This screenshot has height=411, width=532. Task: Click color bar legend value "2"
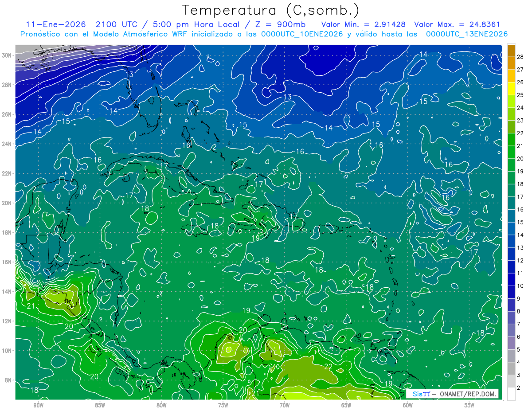tap(519, 388)
